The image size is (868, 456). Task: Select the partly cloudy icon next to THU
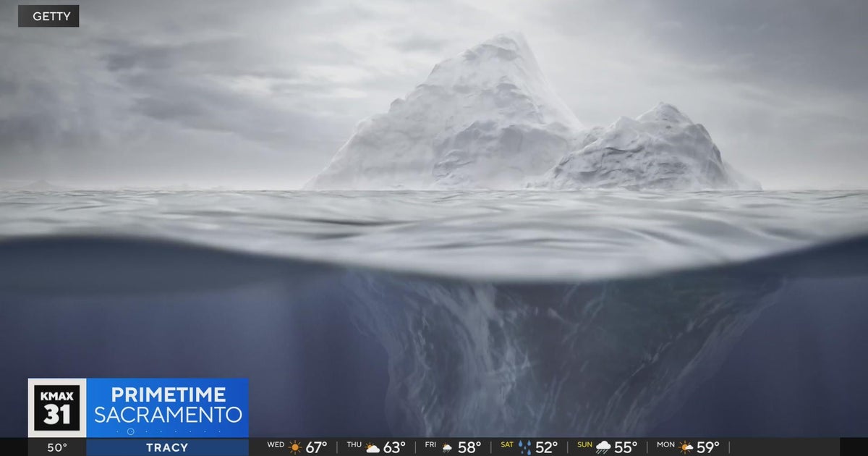[x=372, y=445]
